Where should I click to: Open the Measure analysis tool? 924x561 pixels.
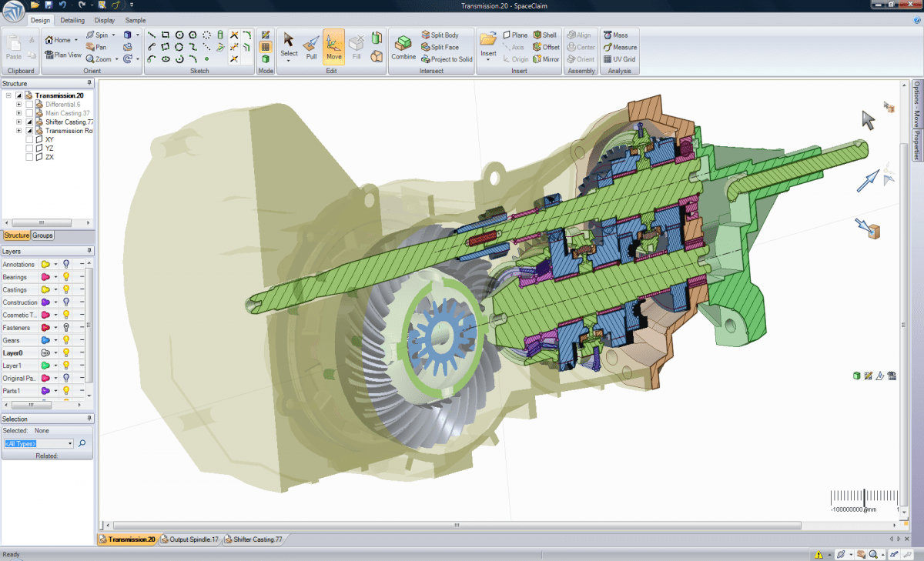coord(620,47)
